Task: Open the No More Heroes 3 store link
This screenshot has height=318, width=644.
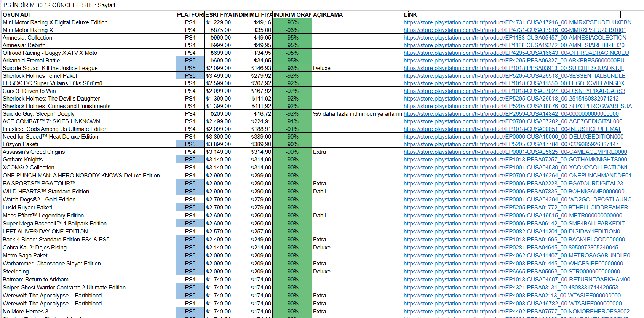Action: point(516,312)
